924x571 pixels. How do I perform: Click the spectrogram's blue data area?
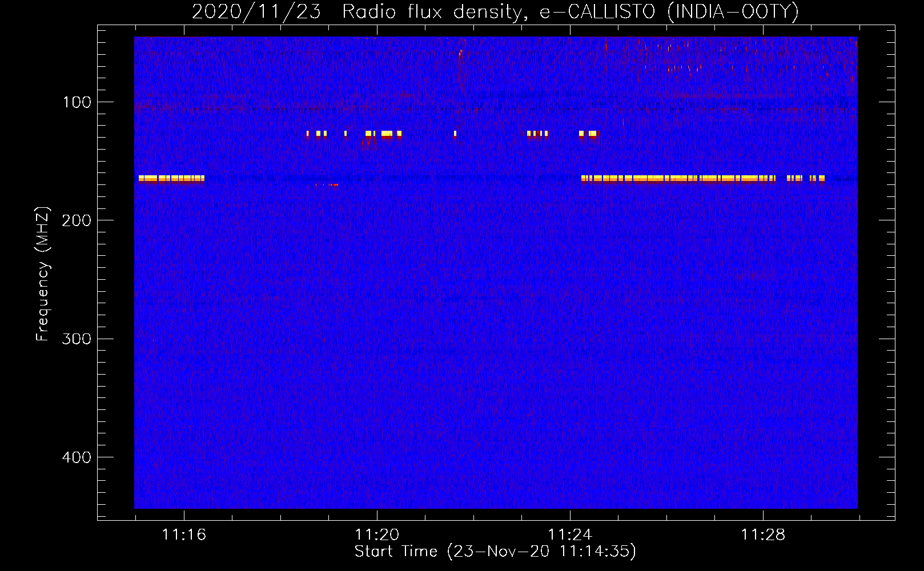(496, 272)
